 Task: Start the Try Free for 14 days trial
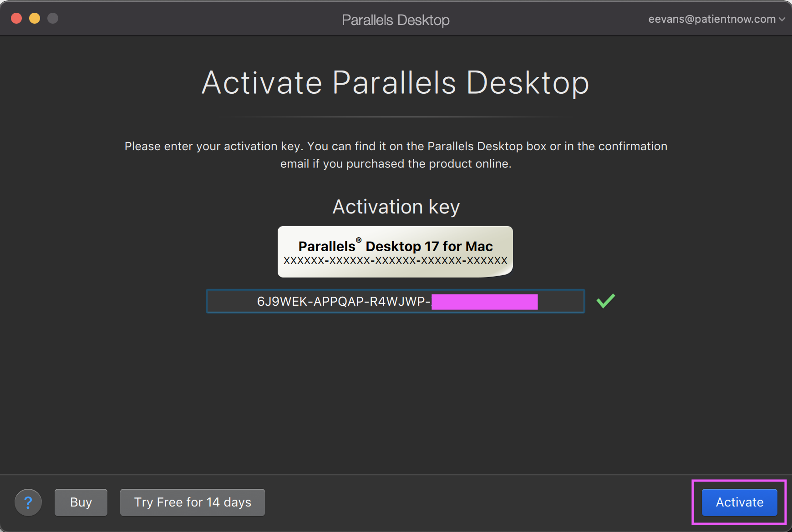tap(192, 502)
